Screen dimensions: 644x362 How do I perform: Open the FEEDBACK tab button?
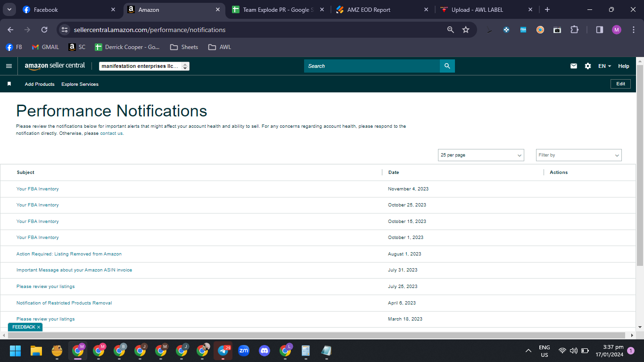(x=24, y=327)
